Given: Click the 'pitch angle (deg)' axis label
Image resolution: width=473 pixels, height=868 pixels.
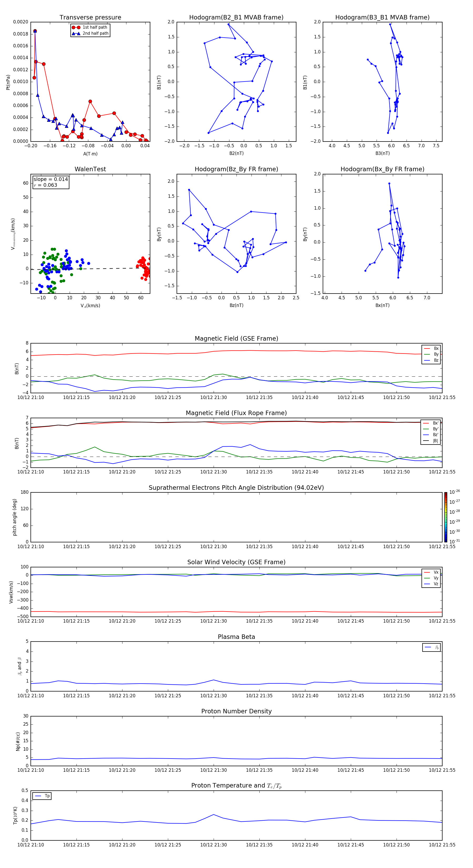Looking at the screenshot, I should point(14,517).
